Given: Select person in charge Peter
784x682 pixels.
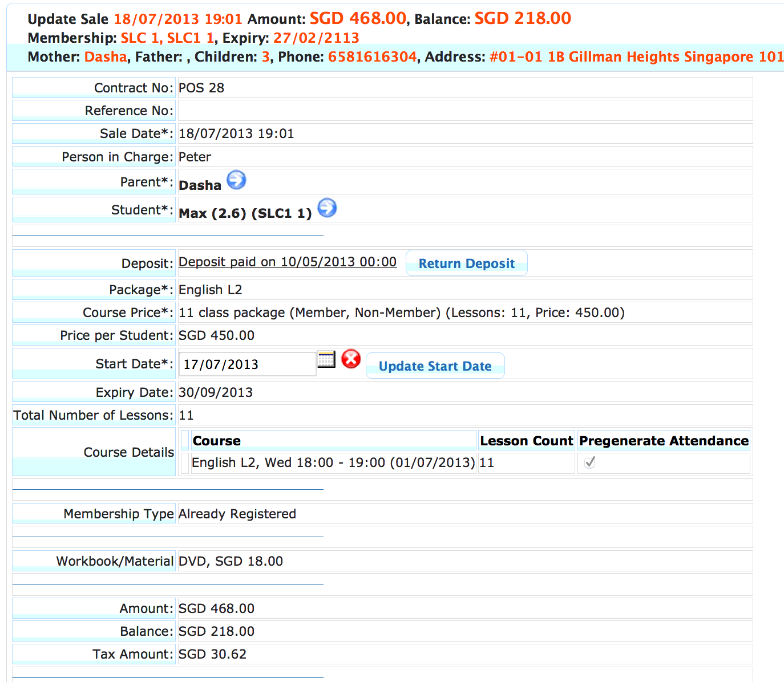Looking at the screenshot, I should 195,157.
